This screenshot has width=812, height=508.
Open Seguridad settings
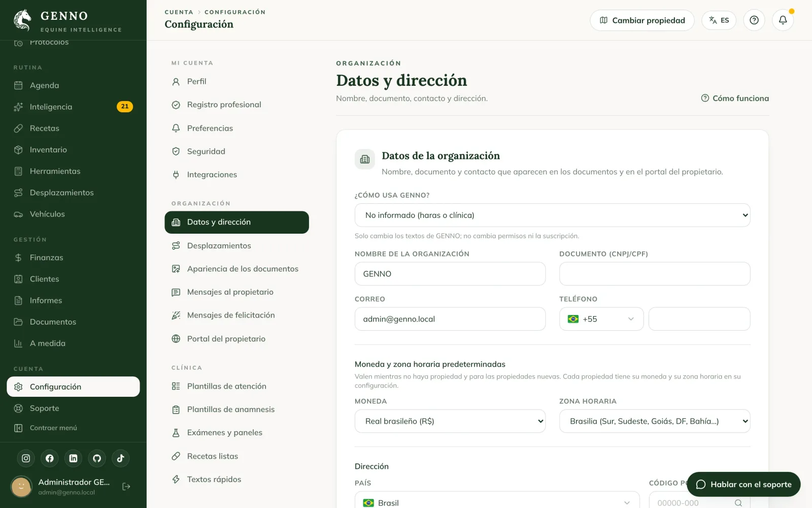[x=236, y=151]
